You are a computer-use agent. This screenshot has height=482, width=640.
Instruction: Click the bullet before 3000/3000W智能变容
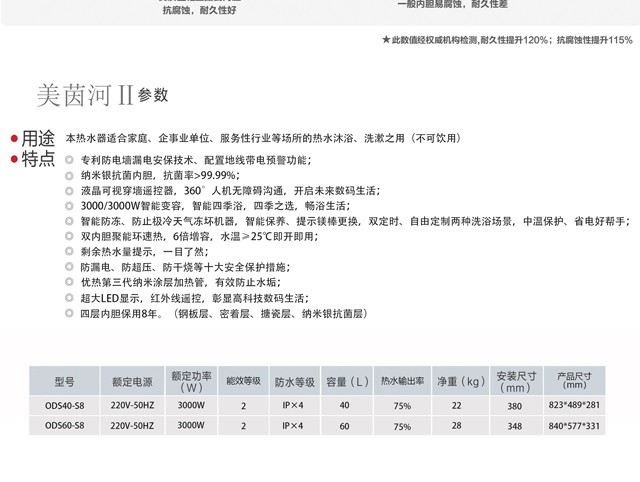point(69,206)
